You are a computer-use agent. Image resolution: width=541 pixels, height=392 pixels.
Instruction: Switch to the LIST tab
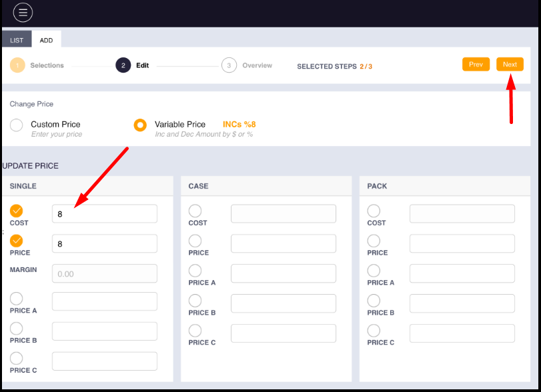click(17, 40)
